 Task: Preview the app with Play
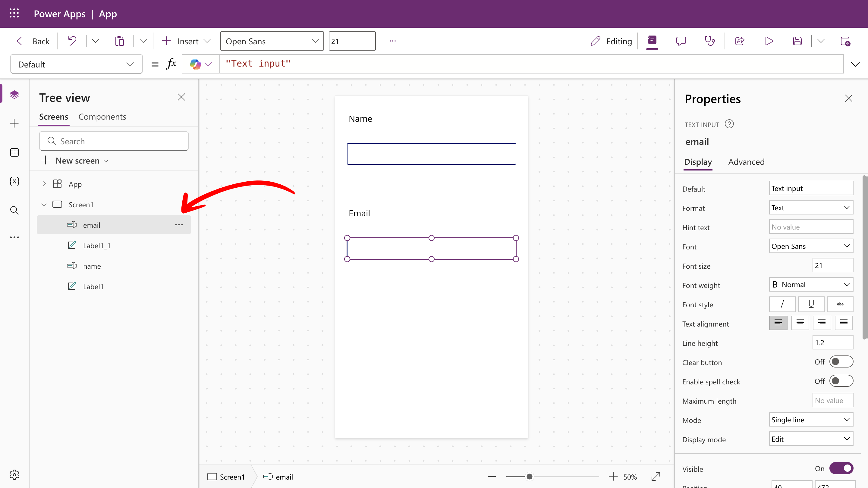[769, 41]
